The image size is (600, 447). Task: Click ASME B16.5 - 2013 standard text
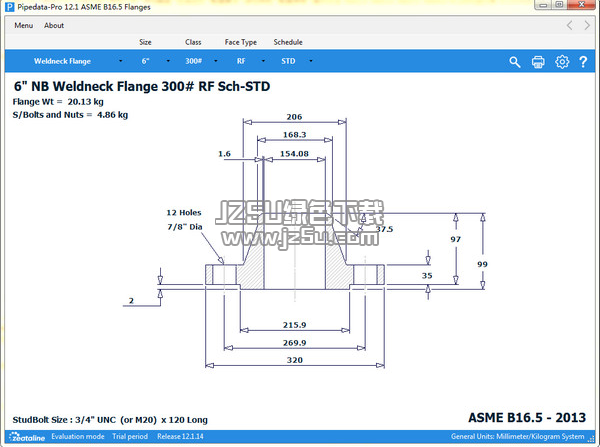[527, 418]
